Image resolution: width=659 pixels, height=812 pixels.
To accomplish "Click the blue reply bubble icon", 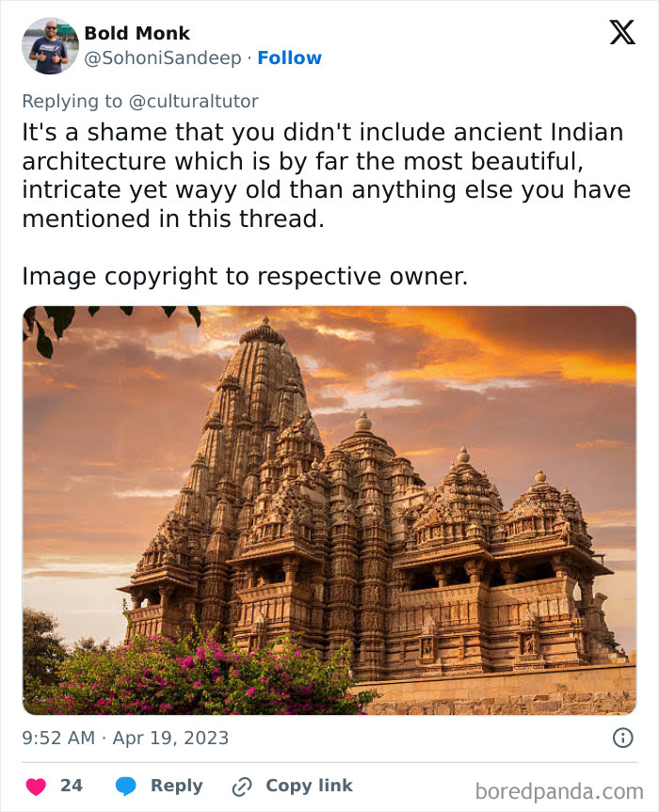I will tap(126, 787).
